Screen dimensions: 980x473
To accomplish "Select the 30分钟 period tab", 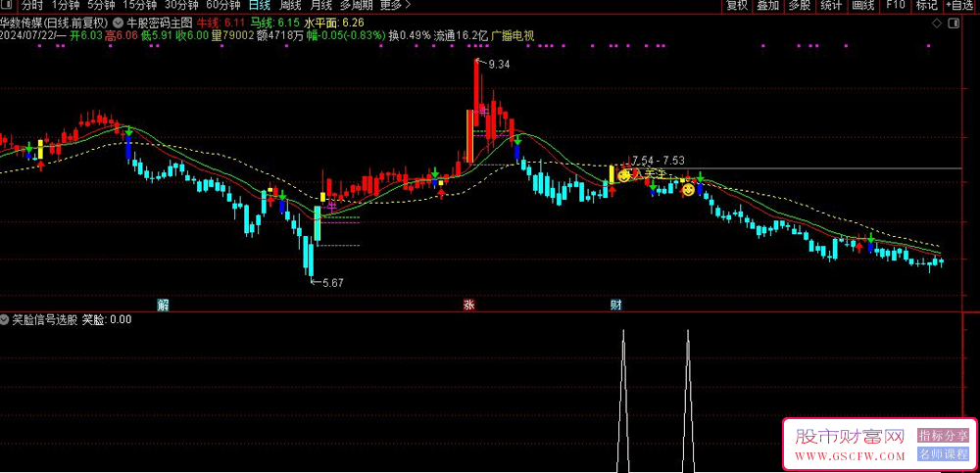I will click(x=180, y=6).
